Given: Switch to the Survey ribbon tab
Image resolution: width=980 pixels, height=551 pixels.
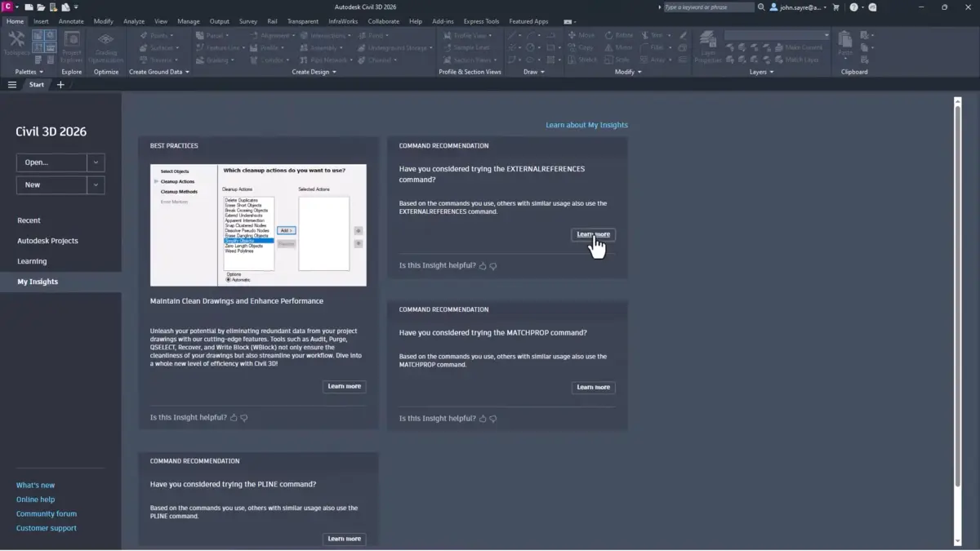Looking at the screenshot, I should 248,21.
